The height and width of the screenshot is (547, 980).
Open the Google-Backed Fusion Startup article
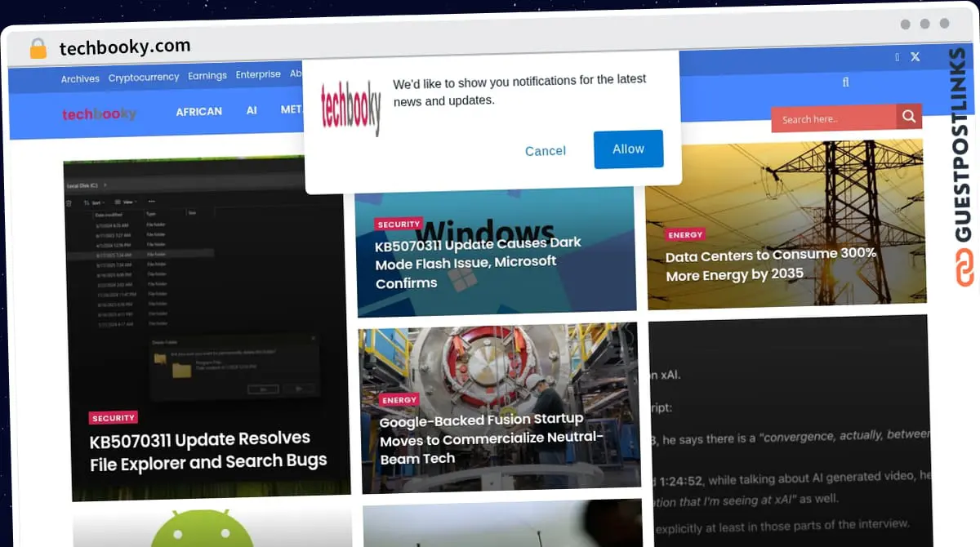point(491,439)
